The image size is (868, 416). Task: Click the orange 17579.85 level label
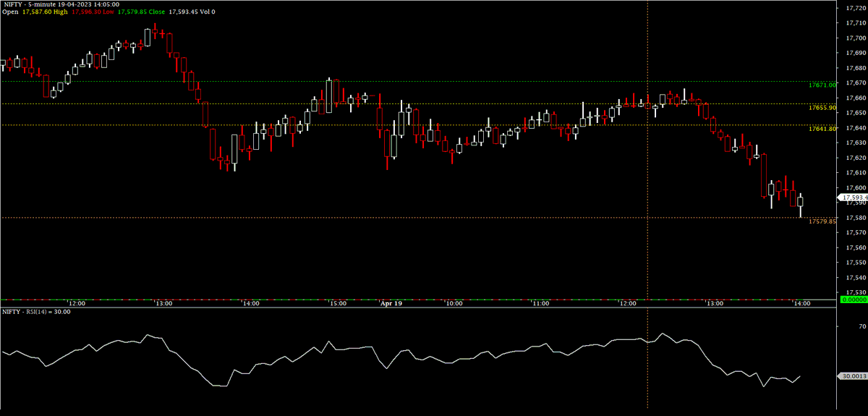[x=822, y=221]
